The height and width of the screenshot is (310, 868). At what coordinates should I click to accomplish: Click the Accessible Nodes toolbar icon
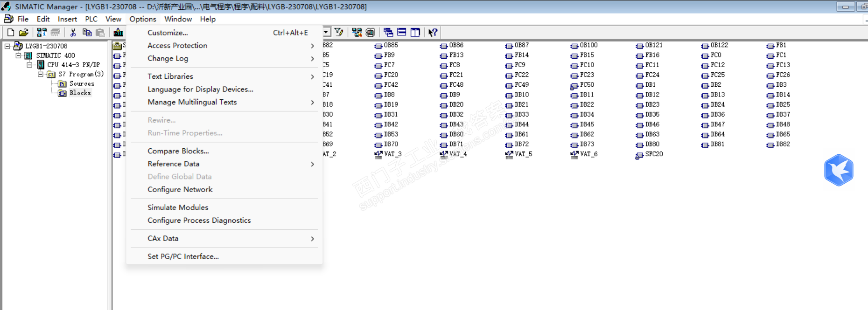coord(42,32)
